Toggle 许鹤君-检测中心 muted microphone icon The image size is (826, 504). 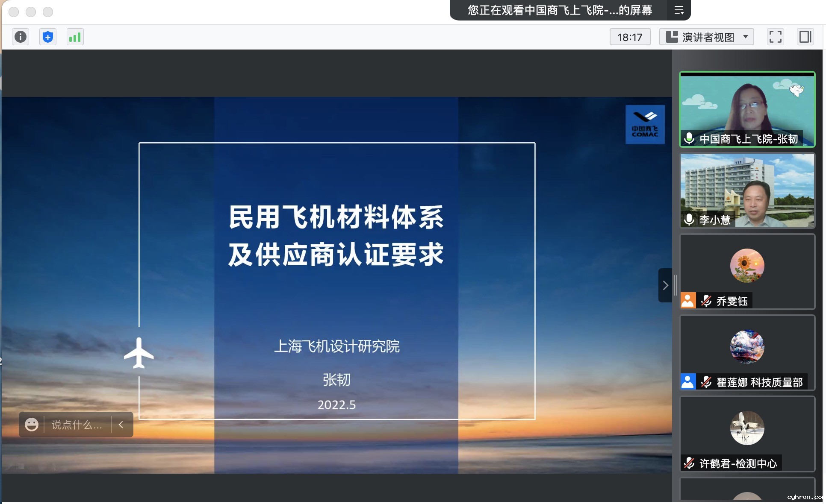tap(689, 463)
